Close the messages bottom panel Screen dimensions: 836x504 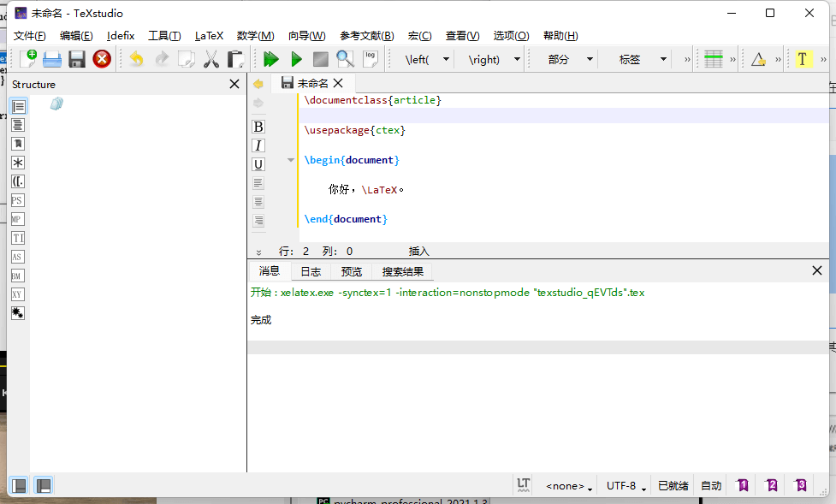(x=817, y=270)
